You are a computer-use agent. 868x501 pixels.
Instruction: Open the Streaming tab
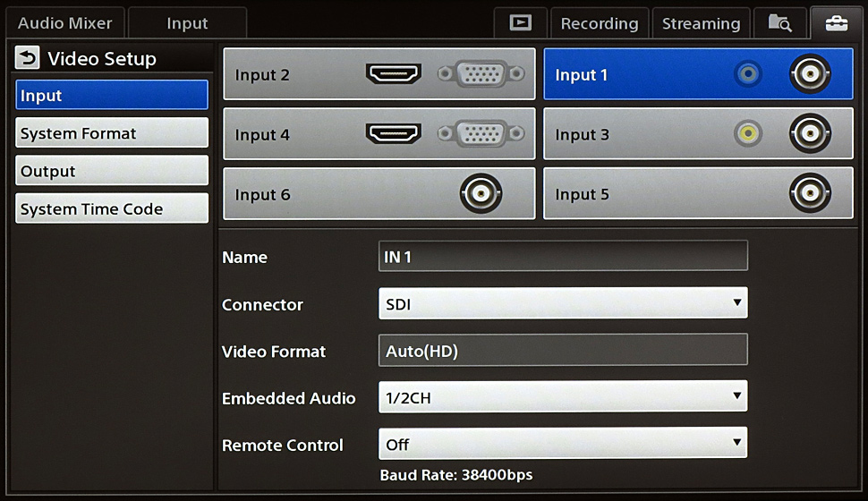tap(701, 23)
